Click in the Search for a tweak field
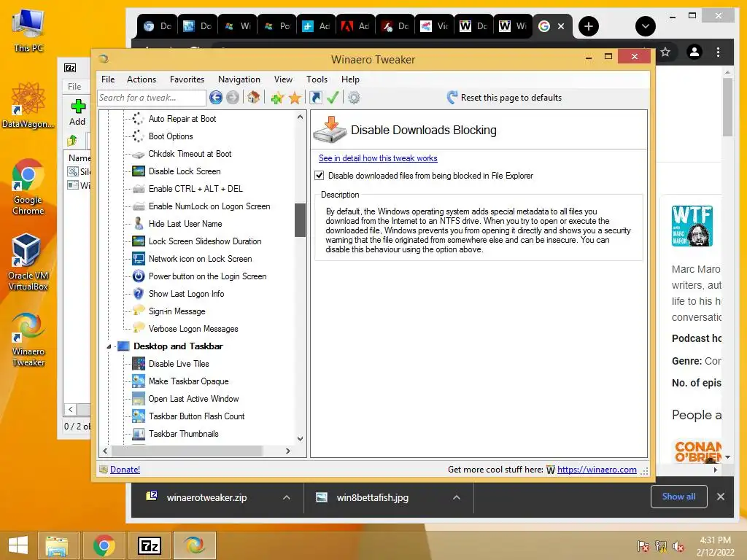Viewport: 747px width, 560px height. [152, 98]
